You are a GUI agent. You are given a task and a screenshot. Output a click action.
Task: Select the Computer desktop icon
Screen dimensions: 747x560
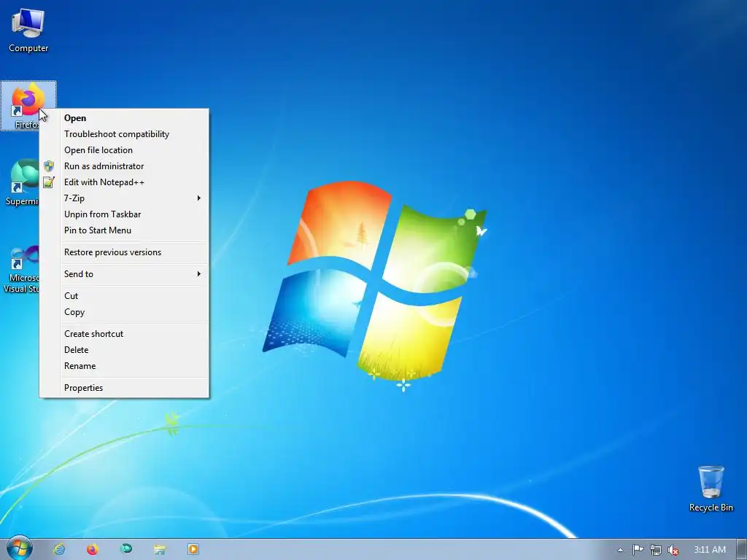point(28,29)
